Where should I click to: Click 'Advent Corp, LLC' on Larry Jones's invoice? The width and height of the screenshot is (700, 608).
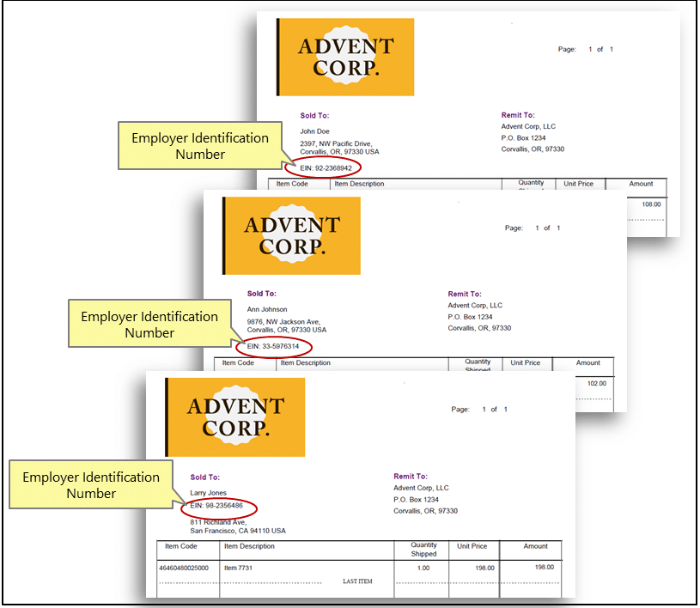[421, 488]
